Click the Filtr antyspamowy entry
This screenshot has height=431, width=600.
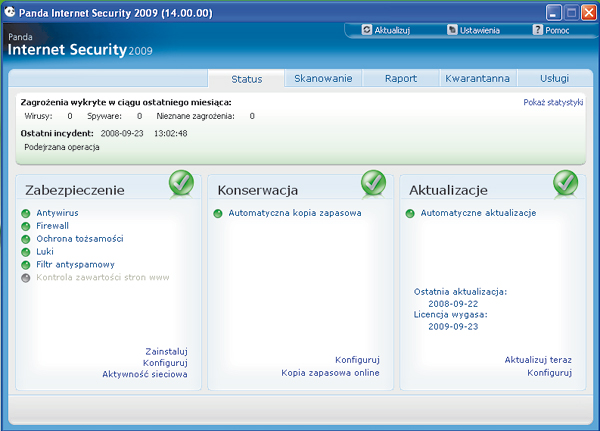(x=75, y=265)
